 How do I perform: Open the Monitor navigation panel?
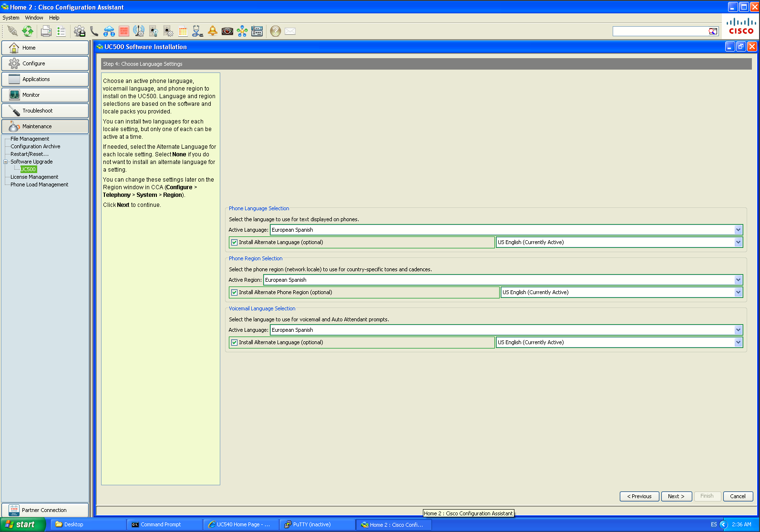pos(45,95)
